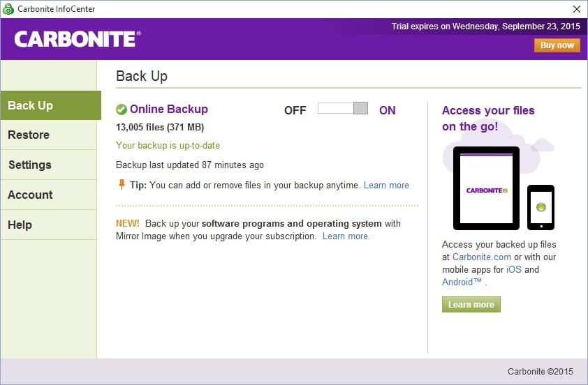Open Mirror Image Learn more link

click(346, 236)
